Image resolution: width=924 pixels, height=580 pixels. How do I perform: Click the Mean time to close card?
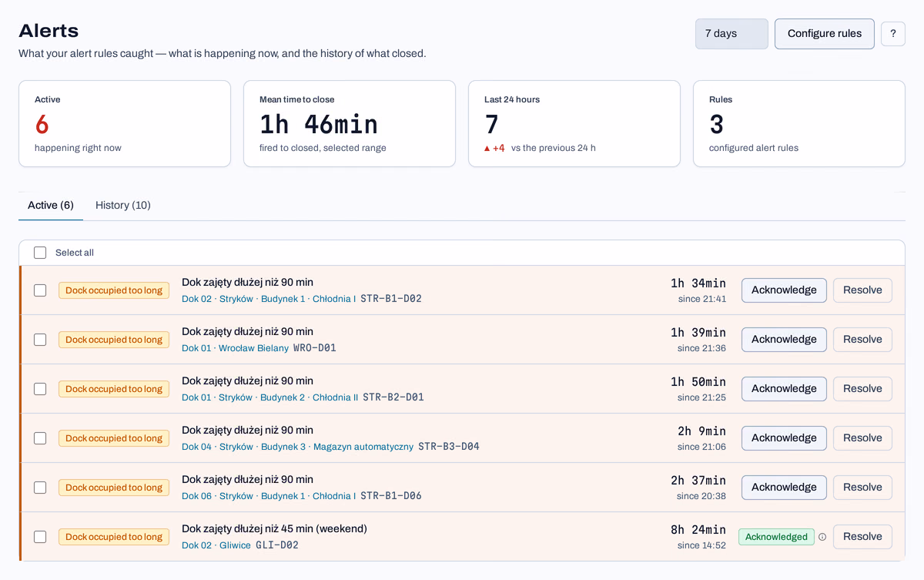[350, 123]
